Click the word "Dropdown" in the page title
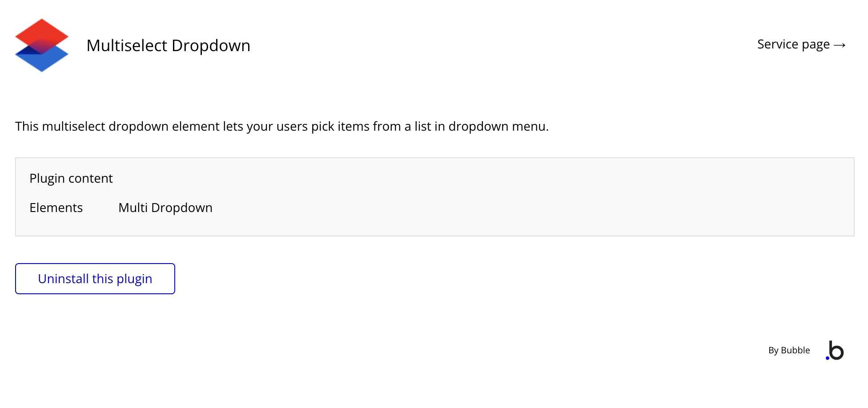 tap(211, 45)
